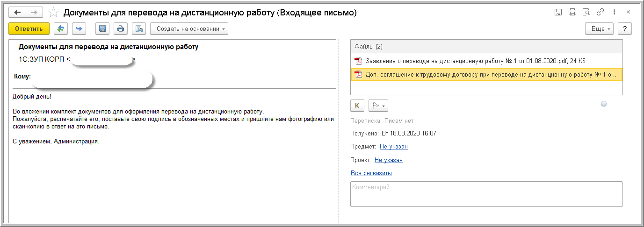The image size is (644, 227).
Task: Save the letter using toolbar floppy icon
Action: tap(102, 29)
